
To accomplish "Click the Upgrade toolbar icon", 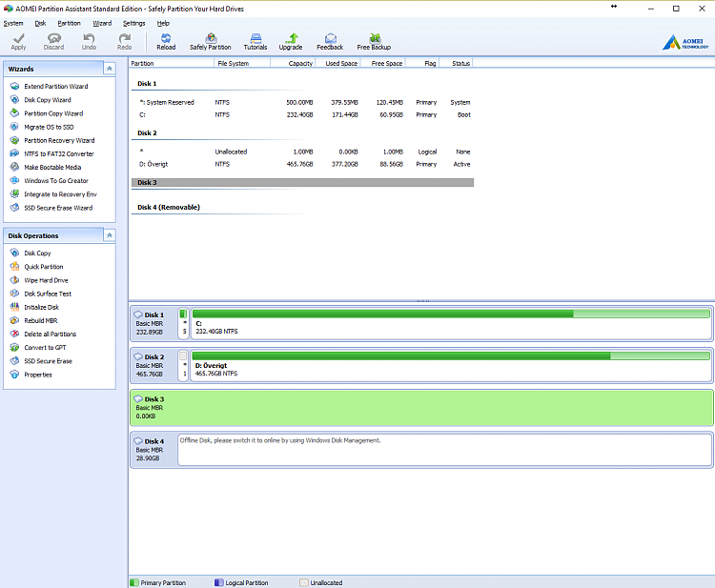I will 291,42.
